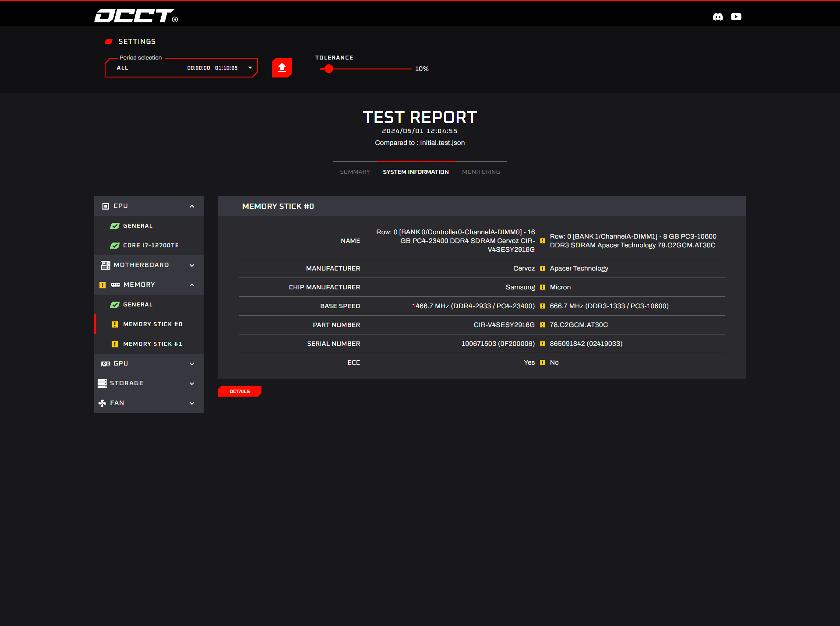Open the YouTube link icon
Image resolution: width=840 pixels, height=626 pixels.
[x=736, y=17]
